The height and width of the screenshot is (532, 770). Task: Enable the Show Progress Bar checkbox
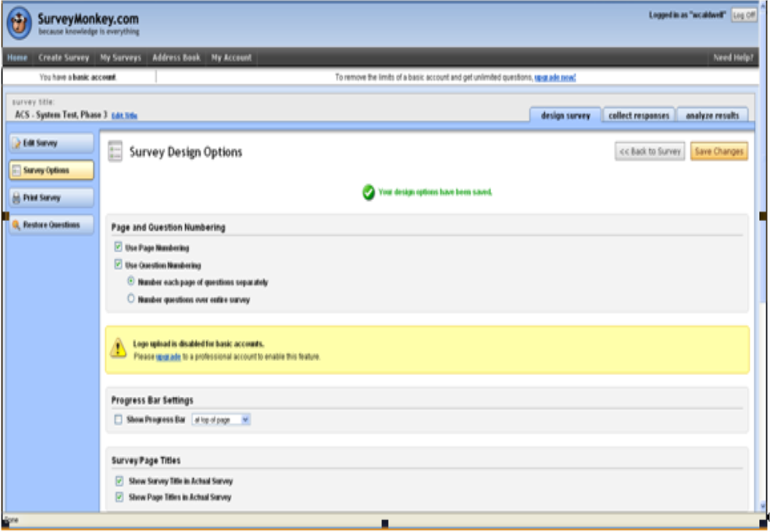pyautogui.click(x=119, y=420)
